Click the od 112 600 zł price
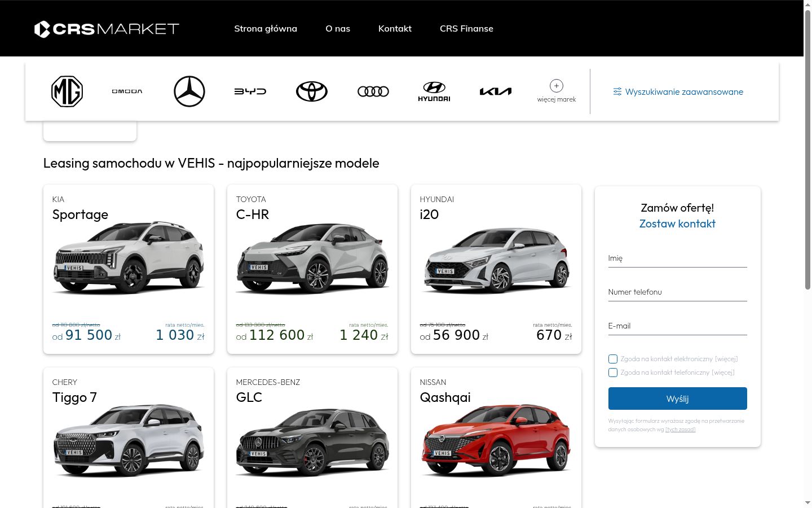This screenshot has height=508, width=812. (x=275, y=335)
